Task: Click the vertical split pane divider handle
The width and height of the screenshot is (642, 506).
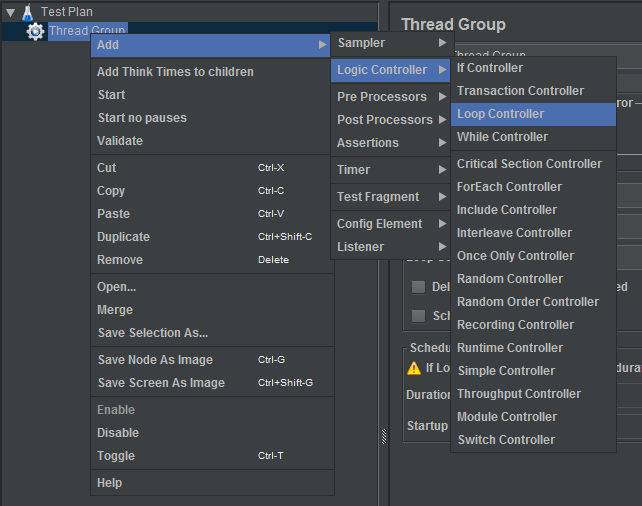Action: coord(384,437)
